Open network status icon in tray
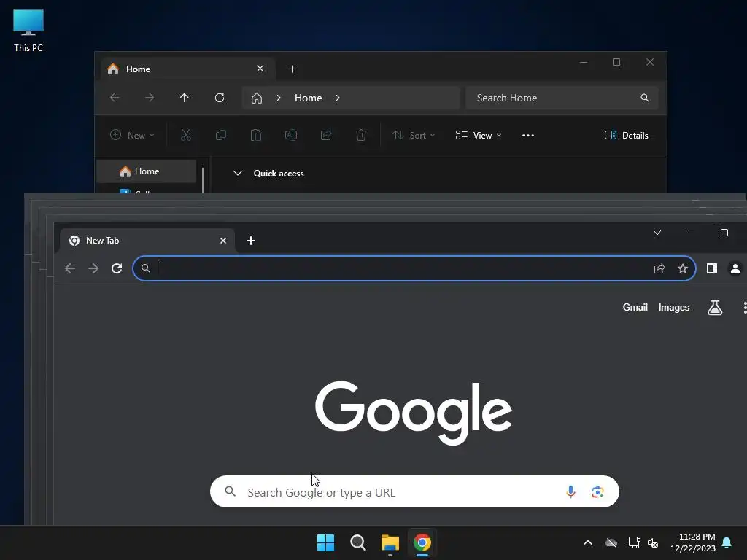Viewport: 747px width, 560px height. pos(634,542)
